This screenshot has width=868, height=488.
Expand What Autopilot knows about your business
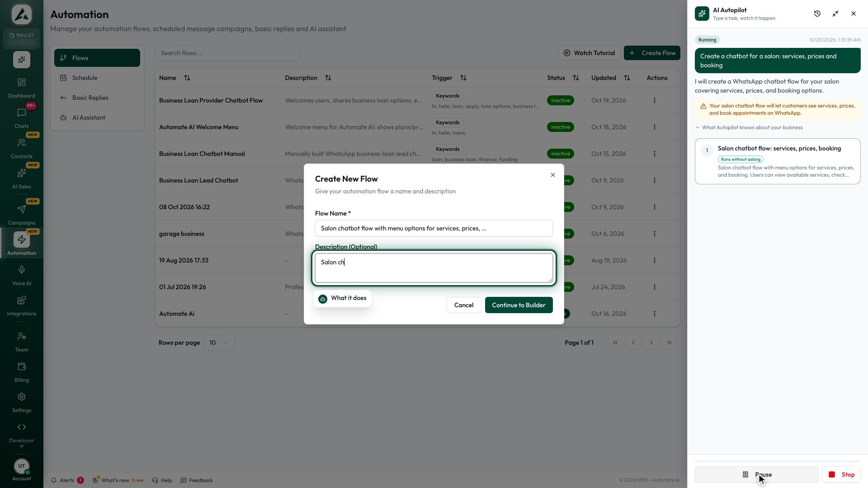[x=749, y=127]
